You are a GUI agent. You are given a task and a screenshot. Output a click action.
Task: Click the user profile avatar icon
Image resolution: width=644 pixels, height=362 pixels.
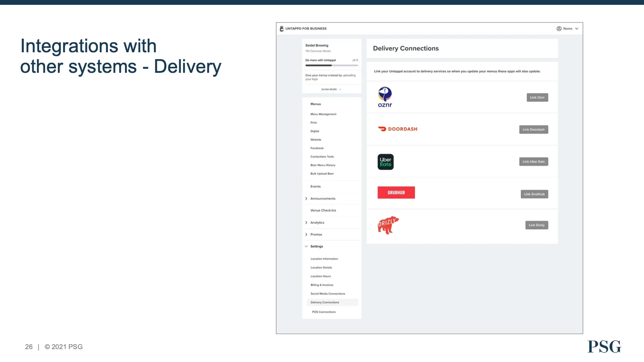(x=559, y=29)
